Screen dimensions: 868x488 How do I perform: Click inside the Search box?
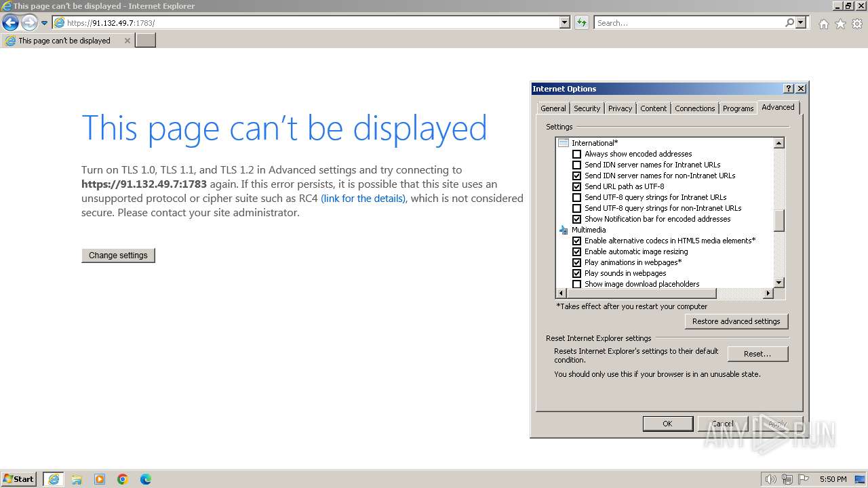688,23
